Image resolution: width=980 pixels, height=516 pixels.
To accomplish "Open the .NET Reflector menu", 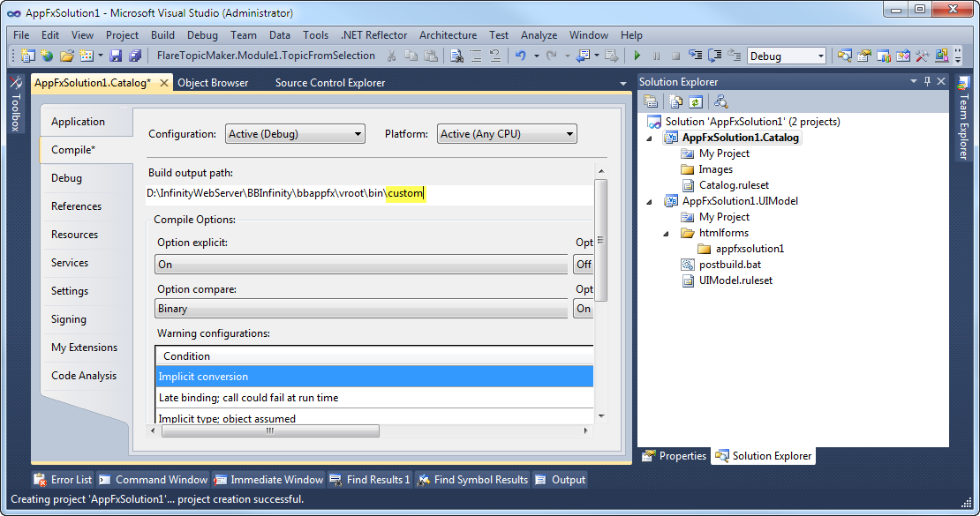I will pos(373,35).
